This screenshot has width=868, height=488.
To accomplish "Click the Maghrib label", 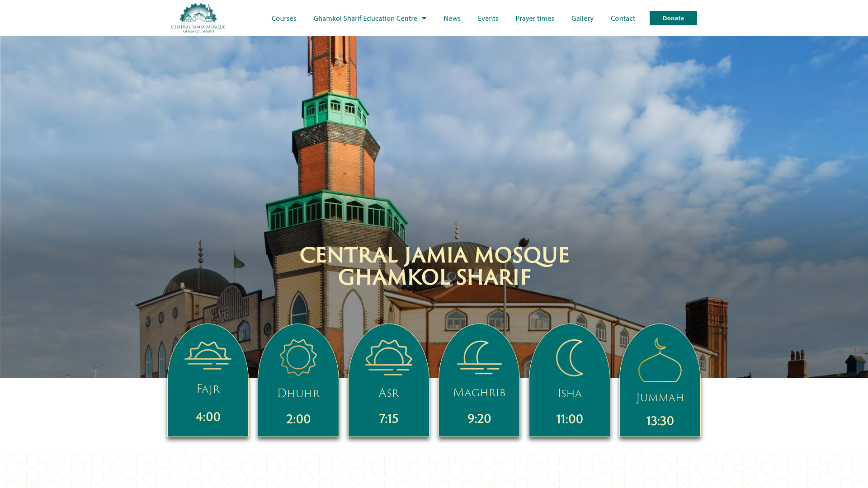I will 479,393.
